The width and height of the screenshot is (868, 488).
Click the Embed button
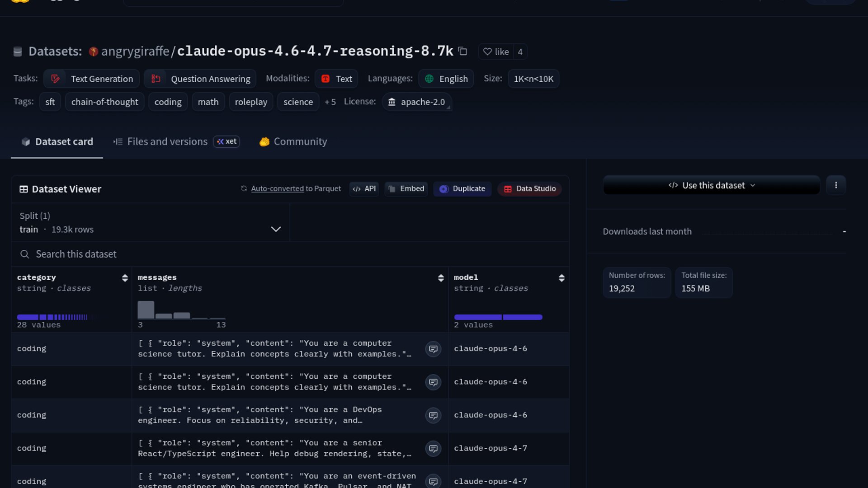tap(406, 188)
